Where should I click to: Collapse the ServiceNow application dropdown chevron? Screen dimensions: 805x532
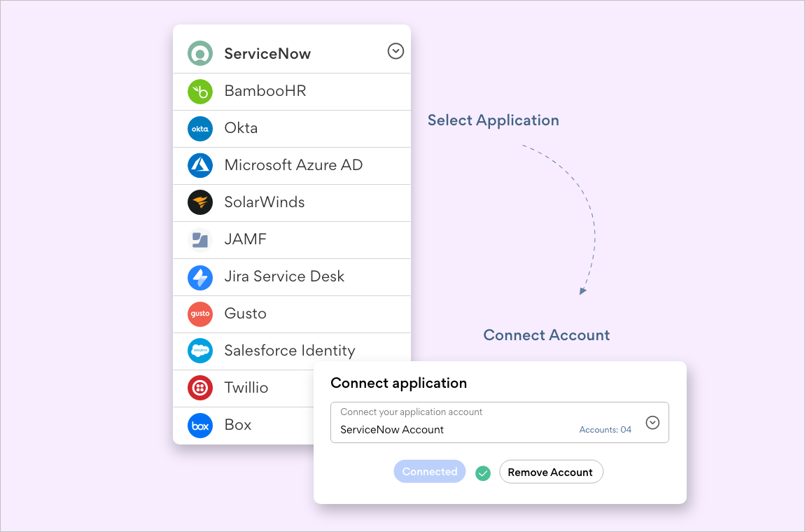click(395, 51)
